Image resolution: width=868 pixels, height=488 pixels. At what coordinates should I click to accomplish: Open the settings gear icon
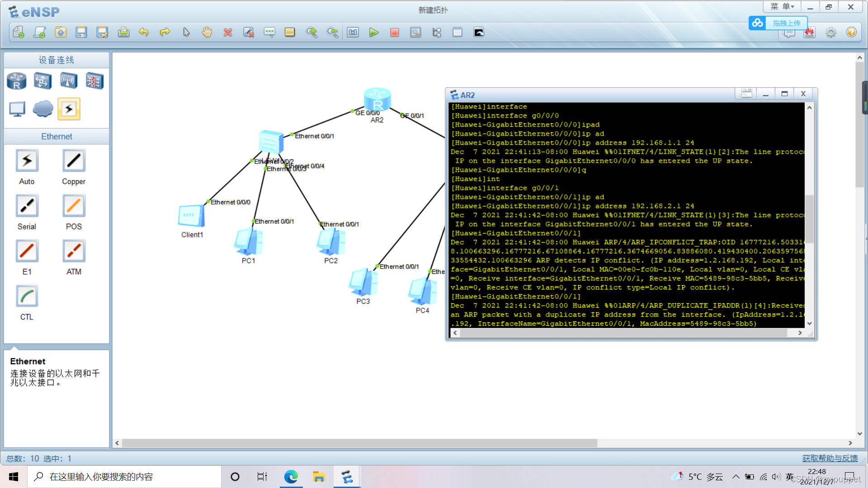[830, 33]
